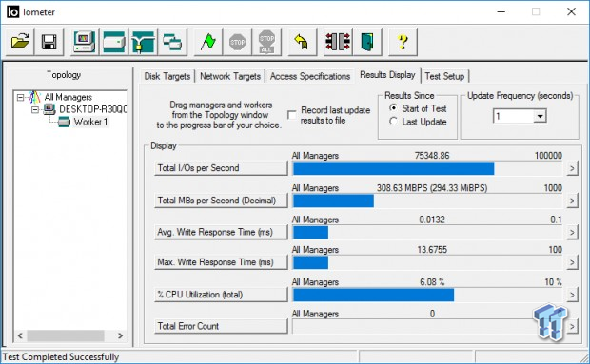This screenshot has height=364, width=590.
Task: Click the Stop All tests icon
Action: 266,42
